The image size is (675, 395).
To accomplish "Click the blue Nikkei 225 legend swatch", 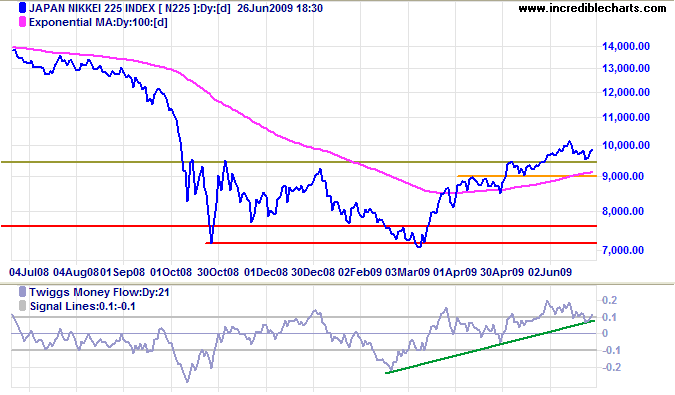I will (22, 8).
